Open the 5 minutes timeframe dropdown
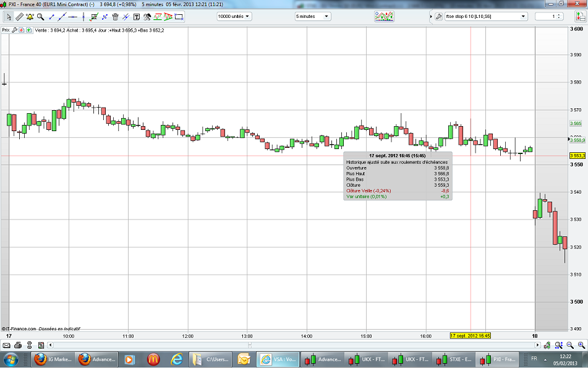 click(x=312, y=17)
